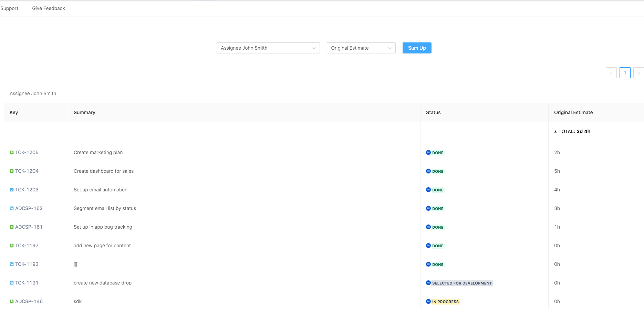Image resolution: width=644 pixels, height=309 pixels.
Task: Click the TOTAL 2d 4h cell
Action: pos(572,131)
